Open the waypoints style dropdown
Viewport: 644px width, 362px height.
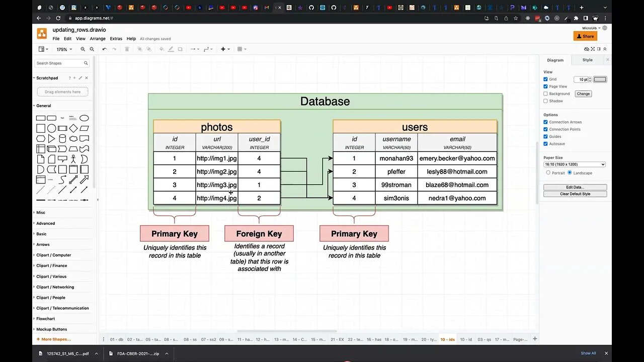click(x=208, y=49)
